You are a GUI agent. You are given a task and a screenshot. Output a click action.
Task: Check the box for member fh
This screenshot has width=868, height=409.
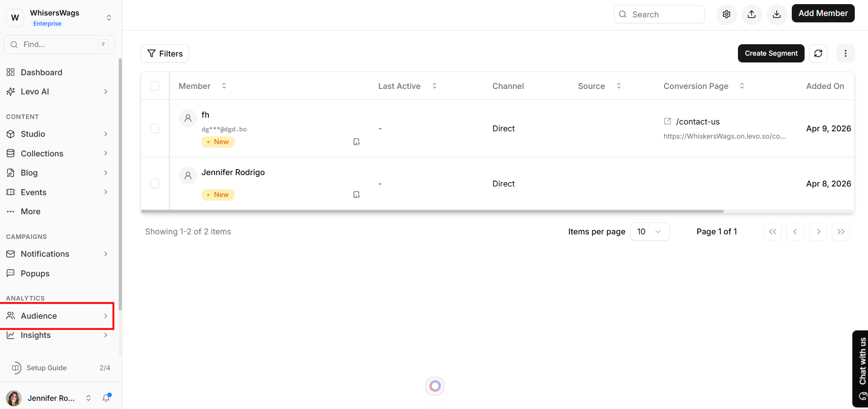155,129
